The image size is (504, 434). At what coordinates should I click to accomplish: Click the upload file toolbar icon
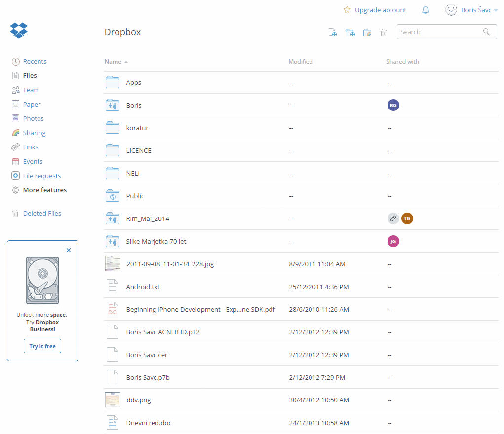[332, 33]
